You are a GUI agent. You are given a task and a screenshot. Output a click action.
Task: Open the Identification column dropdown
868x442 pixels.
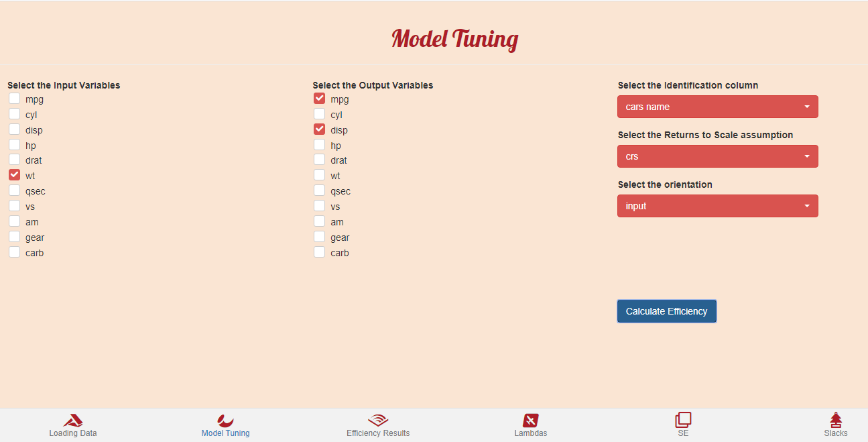[717, 107]
